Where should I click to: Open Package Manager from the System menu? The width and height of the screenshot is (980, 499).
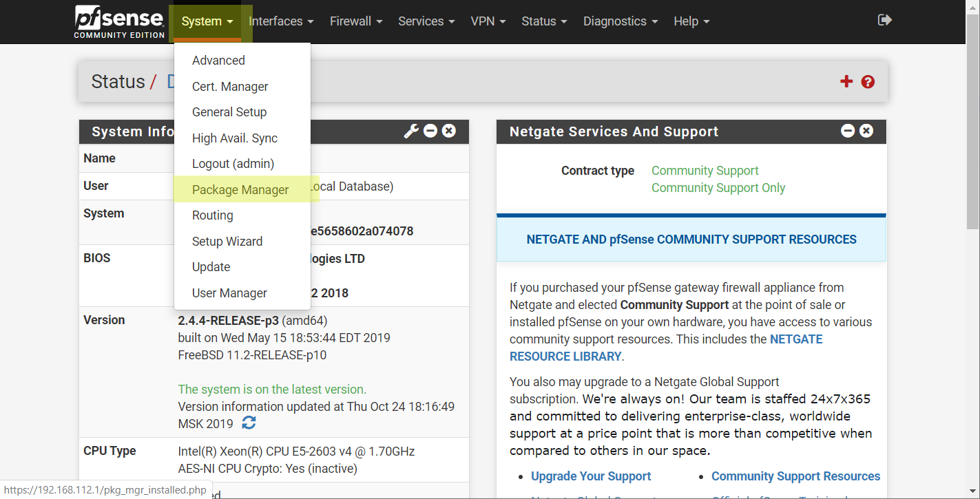tap(242, 190)
